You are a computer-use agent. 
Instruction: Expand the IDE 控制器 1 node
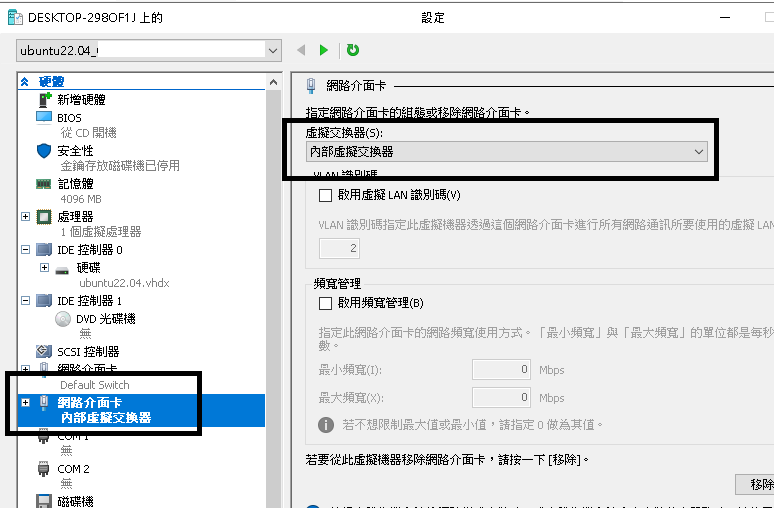pyautogui.click(x=25, y=300)
